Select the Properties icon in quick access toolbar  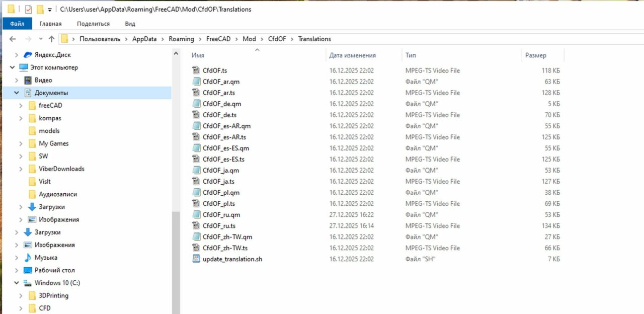pyautogui.click(x=28, y=9)
